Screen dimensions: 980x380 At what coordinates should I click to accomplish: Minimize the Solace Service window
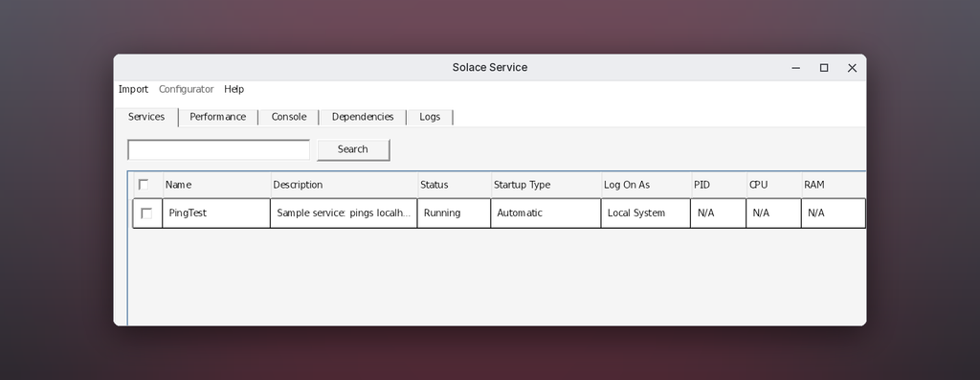tap(795, 68)
